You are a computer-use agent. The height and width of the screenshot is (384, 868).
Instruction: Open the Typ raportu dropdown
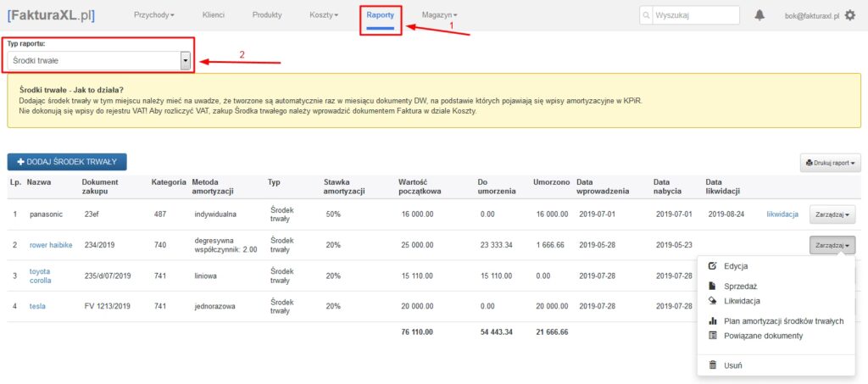(x=99, y=60)
